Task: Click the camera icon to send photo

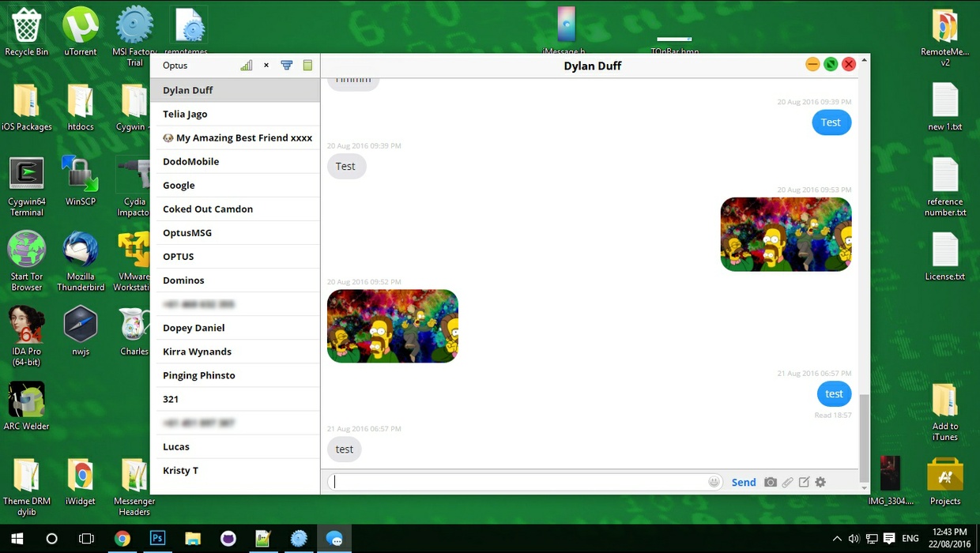Action: tap(771, 482)
